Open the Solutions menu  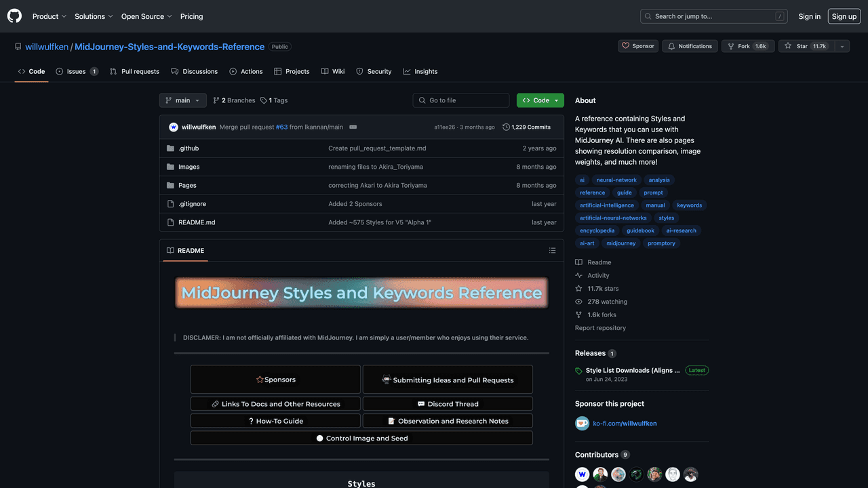click(94, 16)
